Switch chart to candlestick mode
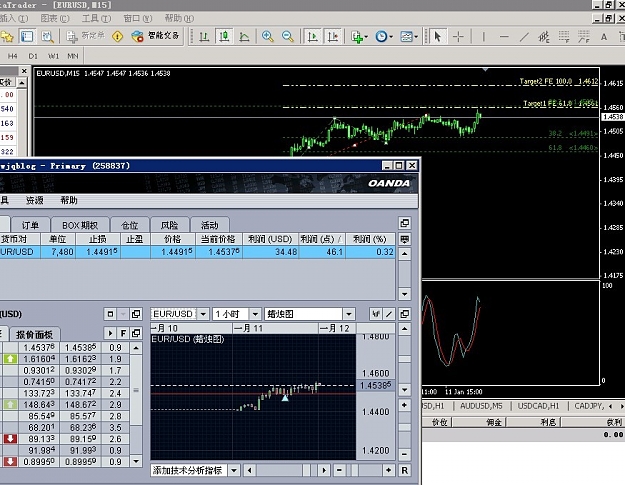Image resolution: width=625 pixels, height=485 pixels. tap(224, 37)
